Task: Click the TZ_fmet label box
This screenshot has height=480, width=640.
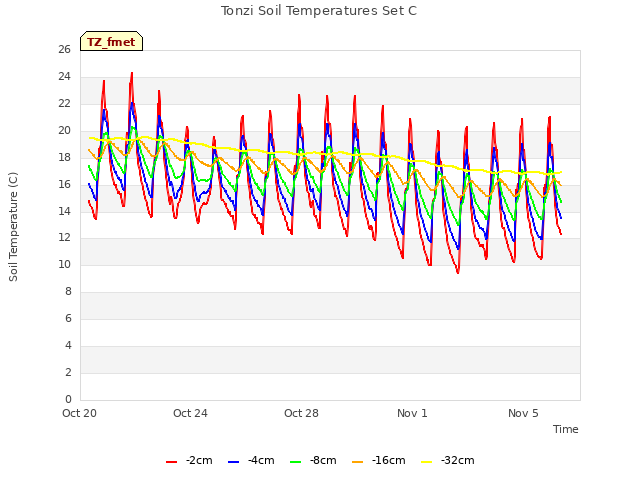Action: point(111,41)
